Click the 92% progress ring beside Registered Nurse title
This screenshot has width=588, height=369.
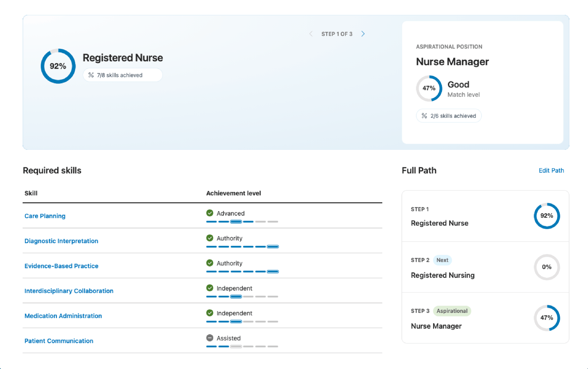pyautogui.click(x=58, y=66)
